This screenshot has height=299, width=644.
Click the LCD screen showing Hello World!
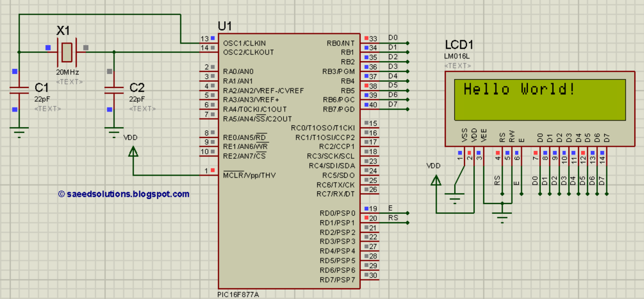[x=540, y=100]
